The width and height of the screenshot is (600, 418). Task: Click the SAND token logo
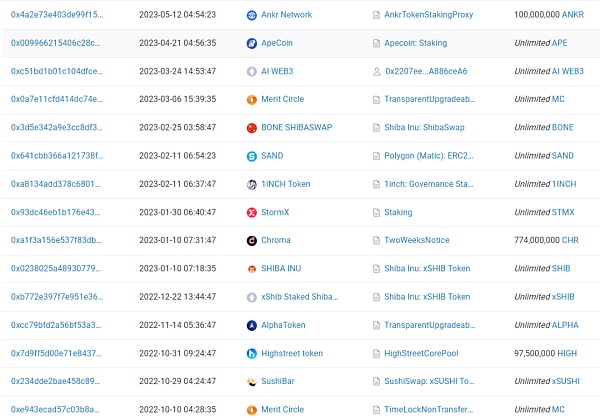pyautogui.click(x=251, y=156)
